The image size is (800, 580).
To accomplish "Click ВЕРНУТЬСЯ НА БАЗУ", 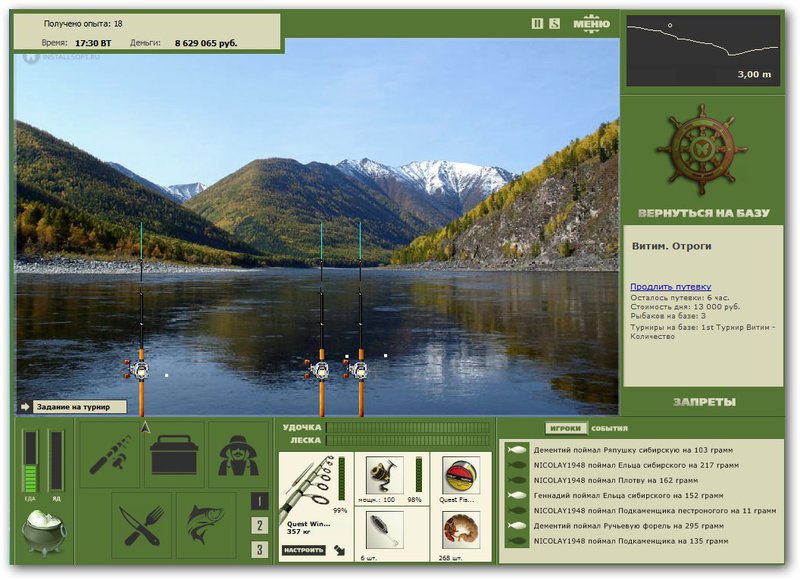I will coord(704,213).
